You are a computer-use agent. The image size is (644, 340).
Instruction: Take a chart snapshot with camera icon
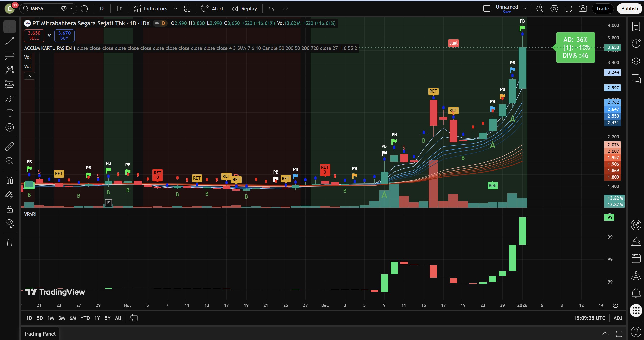point(583,9)
